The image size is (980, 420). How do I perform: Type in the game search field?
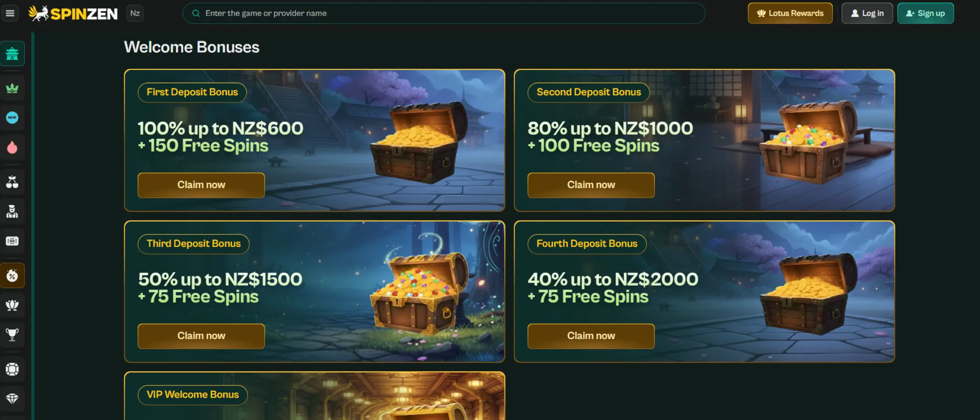(x=394, y=13)
